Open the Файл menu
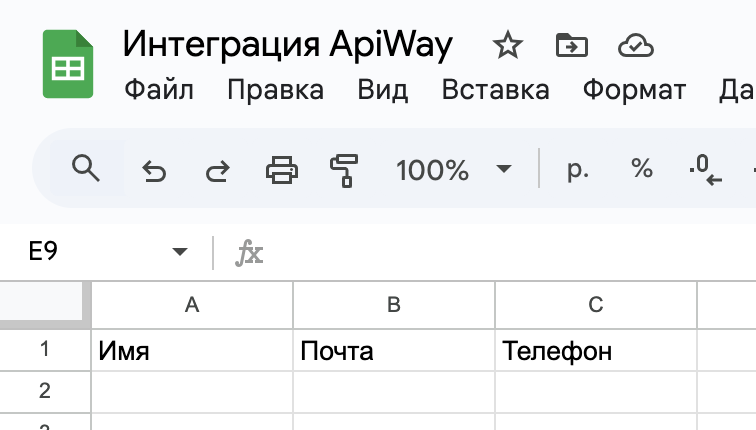Viewport: 756px width, 430px height. click(x=158, y=91)
